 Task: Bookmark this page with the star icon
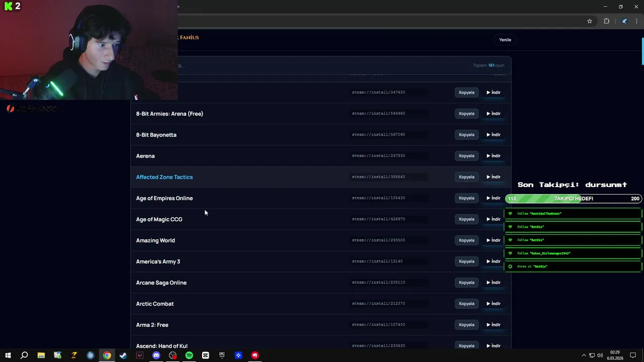click(x=590, y=21)
